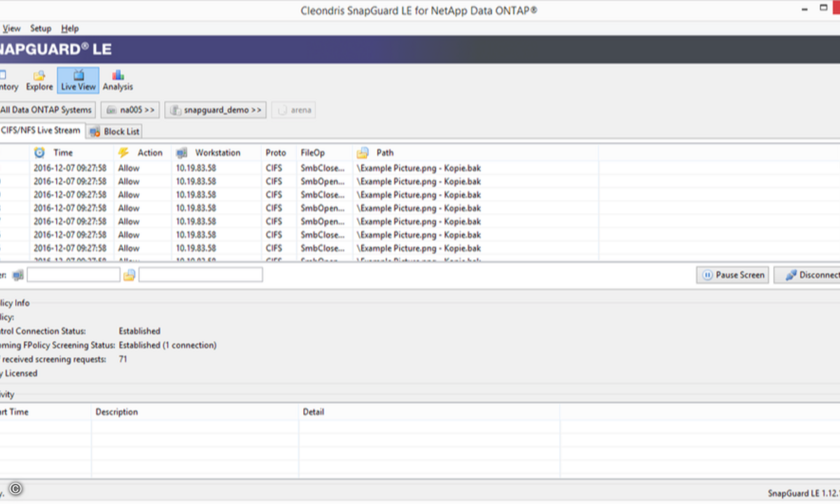Focus the path filter input field
This screenshot has width=840, height=504.
tap(201, 275)
